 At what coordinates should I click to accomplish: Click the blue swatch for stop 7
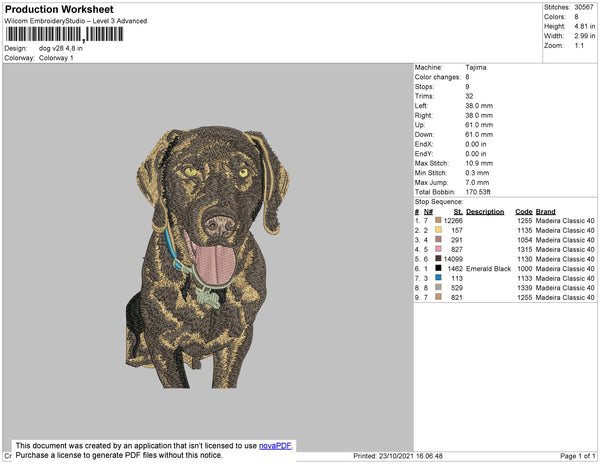[438, 278]
